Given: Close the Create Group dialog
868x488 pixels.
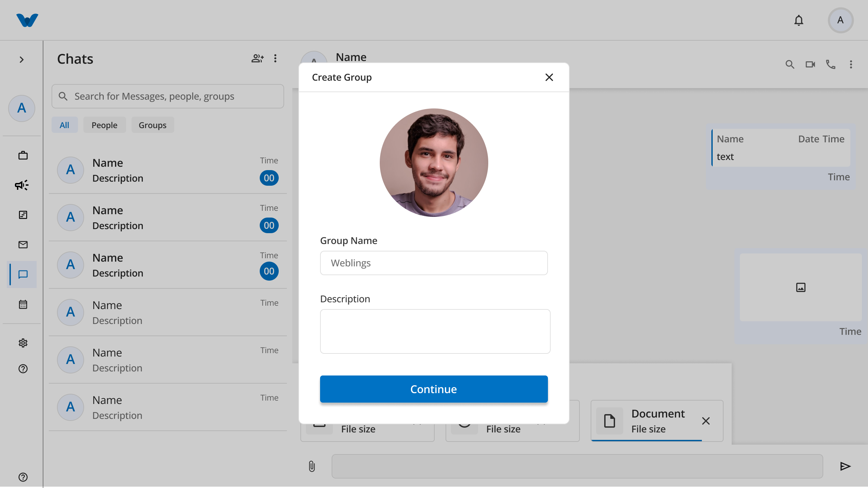Looking at the screenshot, I should click(549, 77).
